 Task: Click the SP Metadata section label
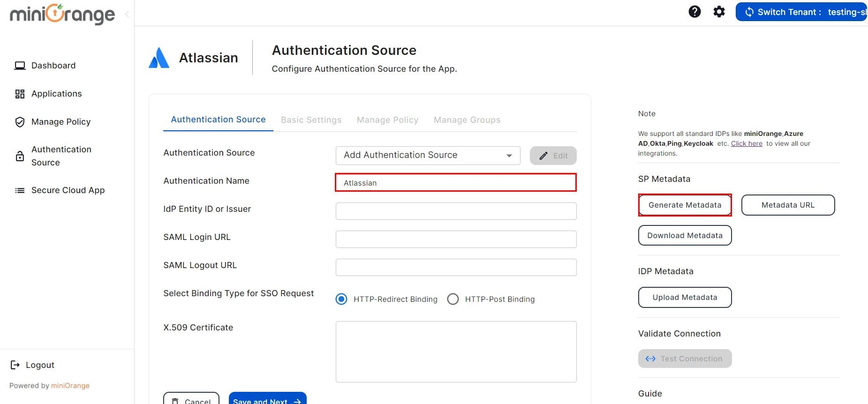[x=664, y=179]
